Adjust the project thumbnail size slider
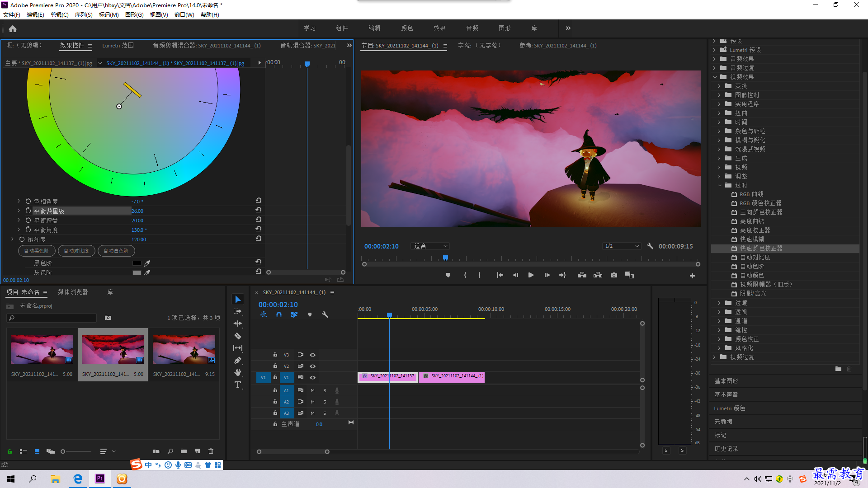Screen dimensions: 868x488 [x=63, y=451]
